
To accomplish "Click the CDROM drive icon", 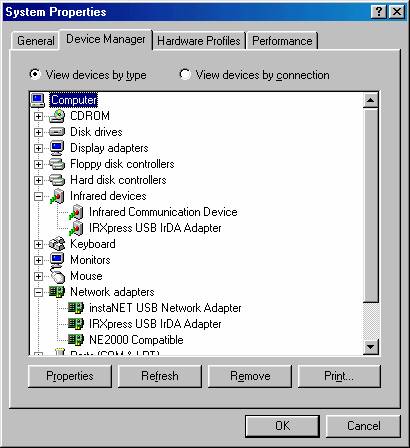I will coord(57,116).
